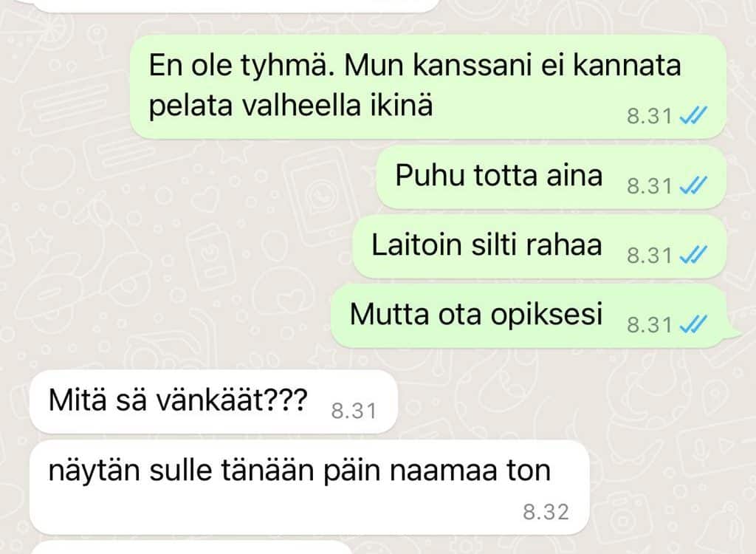The image size is (756, 554).
Task: Tap the message starting 'En ole tyhmä'
Action: [428, 86]
